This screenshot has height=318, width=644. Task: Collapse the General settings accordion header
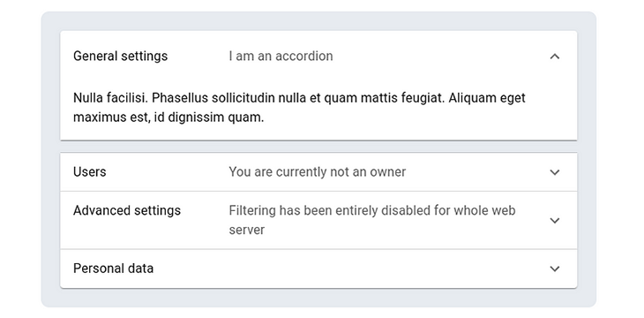(318, 56)
